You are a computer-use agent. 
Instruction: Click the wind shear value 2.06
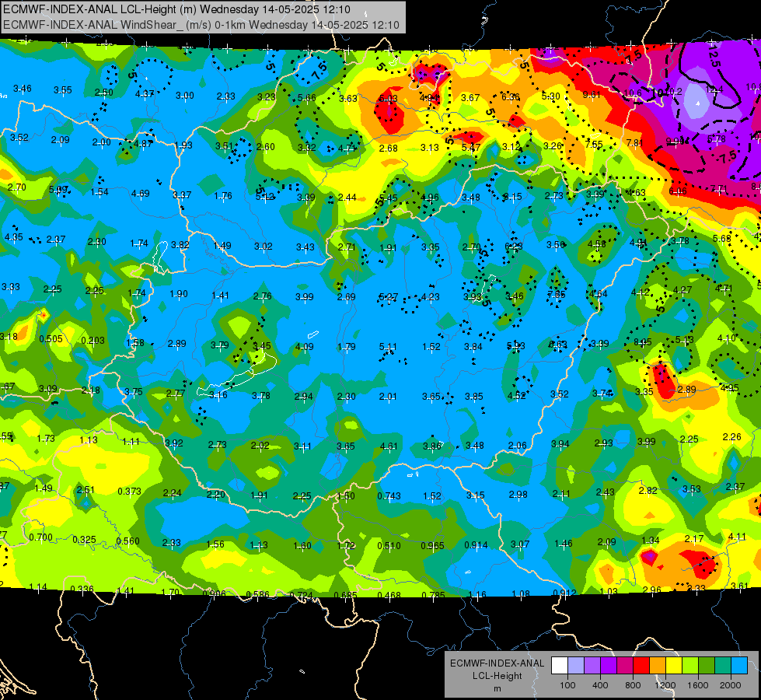(518, 446)
